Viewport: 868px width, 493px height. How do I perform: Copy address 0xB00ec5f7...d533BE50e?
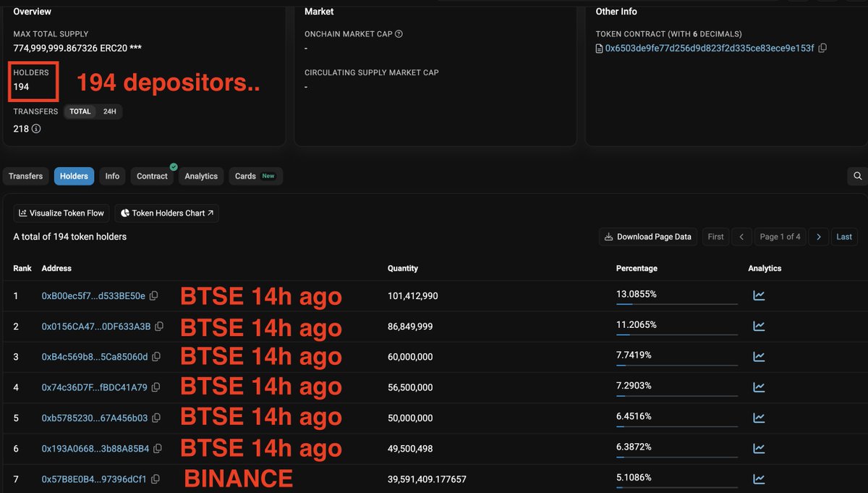(153, 296)
